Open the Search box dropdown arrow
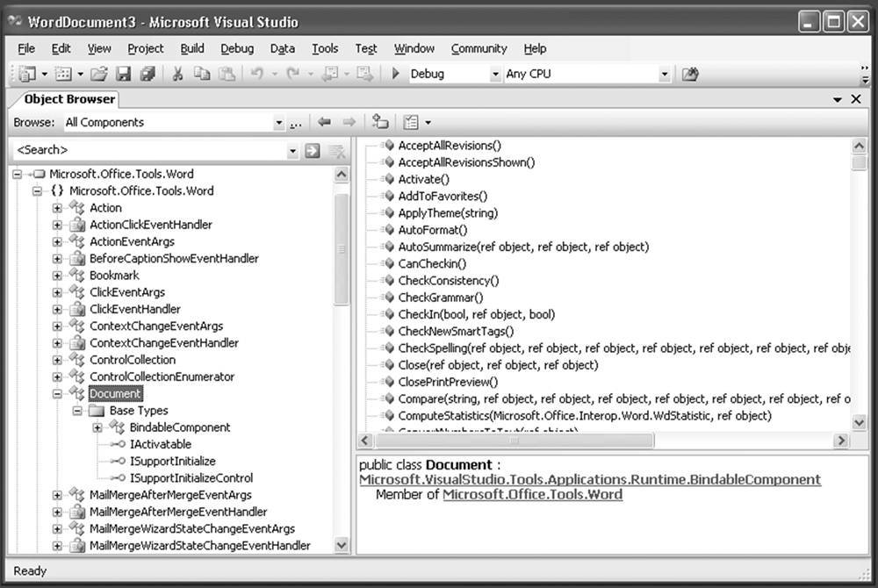This screenshot has height=588, width=878. [292, 150]
